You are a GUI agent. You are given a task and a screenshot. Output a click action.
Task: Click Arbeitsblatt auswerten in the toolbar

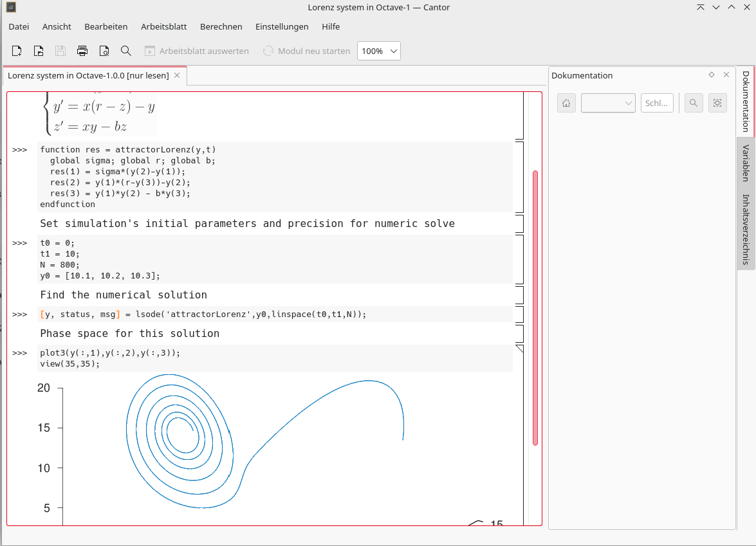(x=197, y=51)
